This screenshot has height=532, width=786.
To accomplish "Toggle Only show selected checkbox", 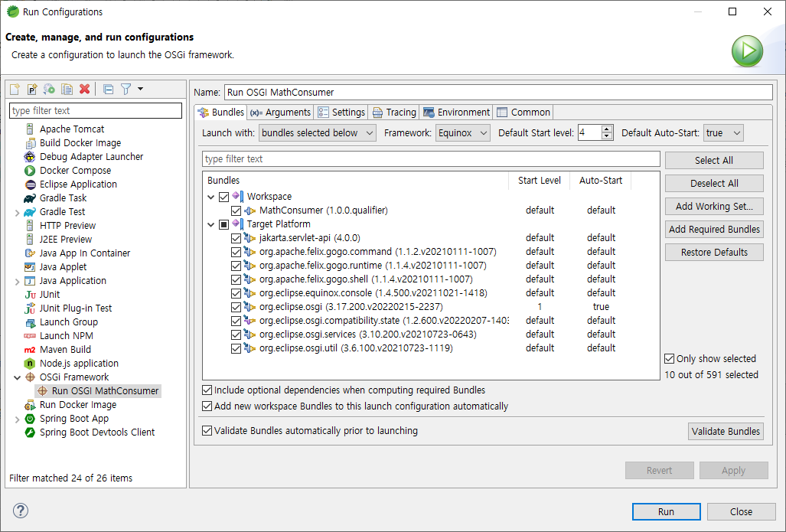I will click(x=669, y=358).
